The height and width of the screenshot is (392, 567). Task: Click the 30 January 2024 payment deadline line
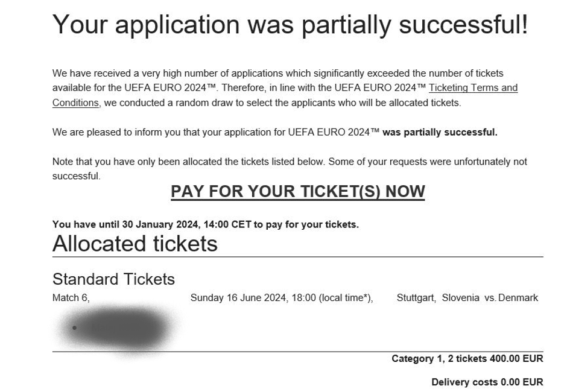pyautogui.click(x=205, y=224)
